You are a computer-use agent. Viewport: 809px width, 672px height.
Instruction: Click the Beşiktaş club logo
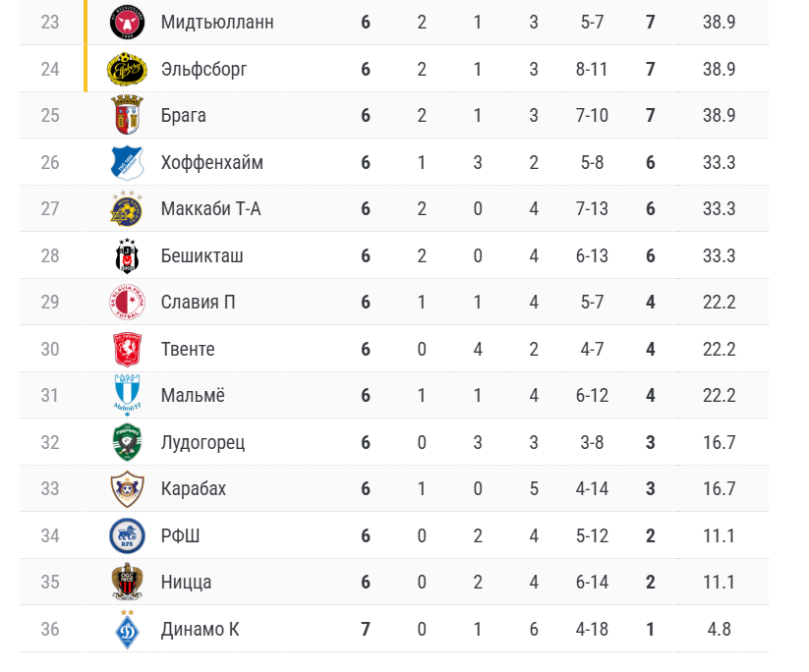pos(127,255)
